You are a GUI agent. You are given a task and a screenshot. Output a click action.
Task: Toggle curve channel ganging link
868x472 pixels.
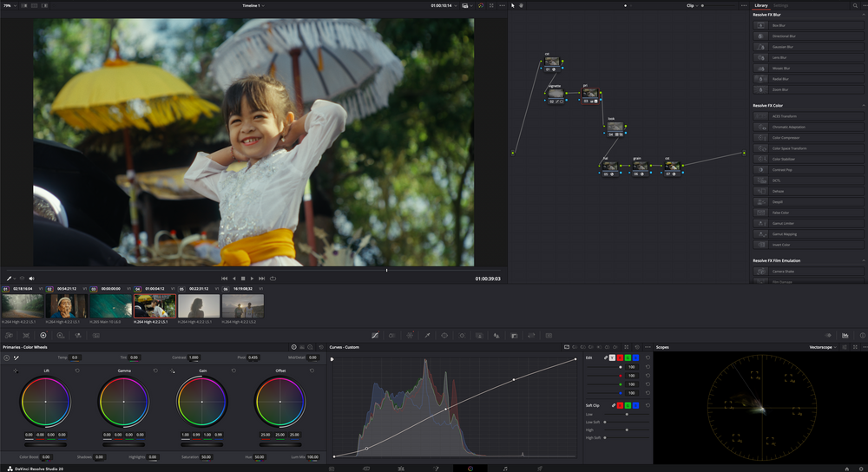[x=605, y=358]
